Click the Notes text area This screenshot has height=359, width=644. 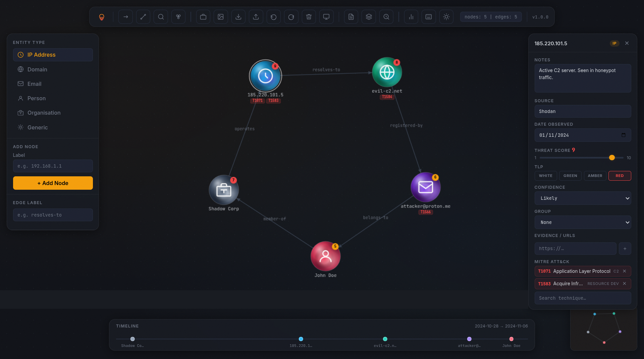583,78
